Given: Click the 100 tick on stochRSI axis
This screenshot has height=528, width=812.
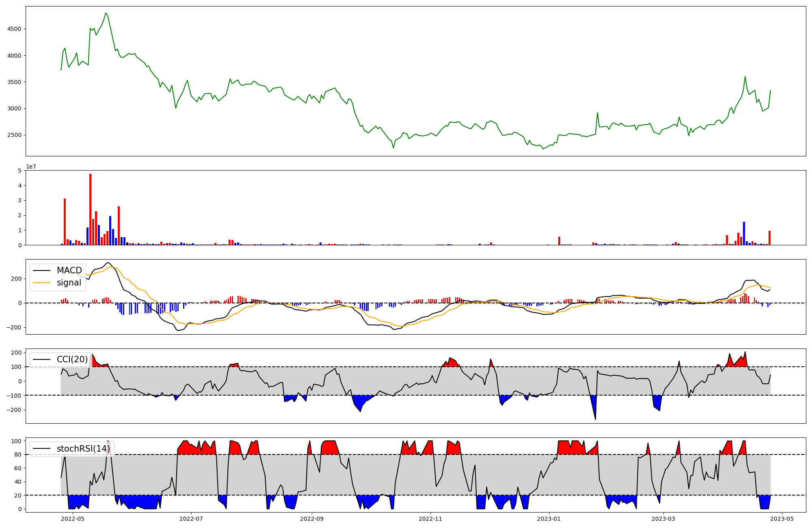Looking at the screenshot, I should coord(16,441).
